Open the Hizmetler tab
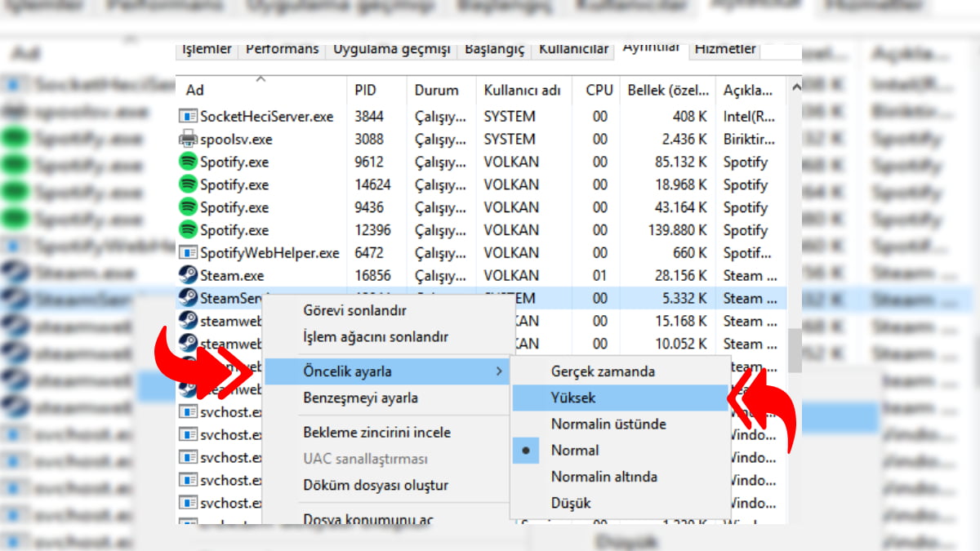980x551 pixels. coord(724,49)
